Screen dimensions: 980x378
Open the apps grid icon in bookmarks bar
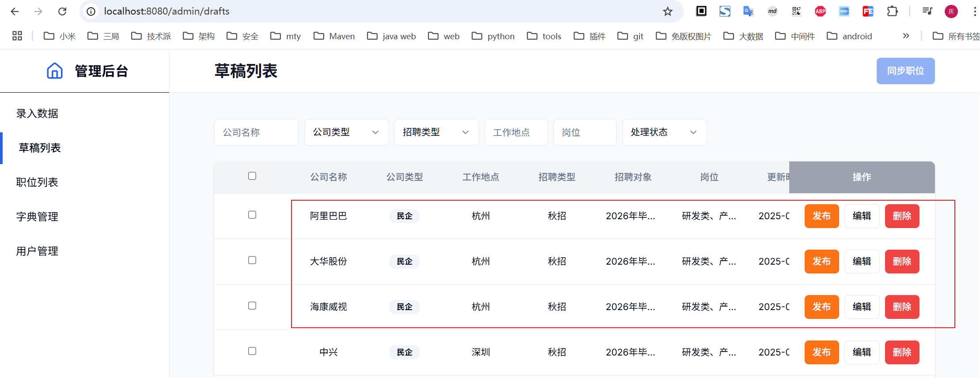[x=17, y=36]
